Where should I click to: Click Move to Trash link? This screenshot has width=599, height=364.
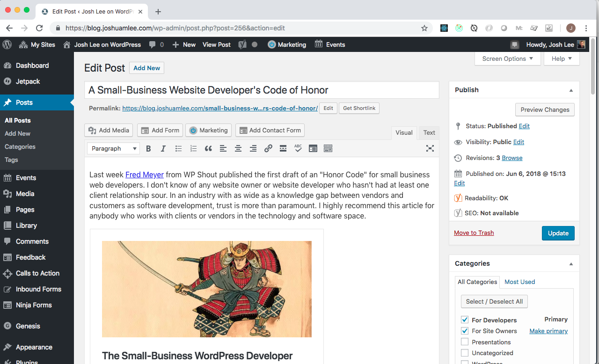474,233
